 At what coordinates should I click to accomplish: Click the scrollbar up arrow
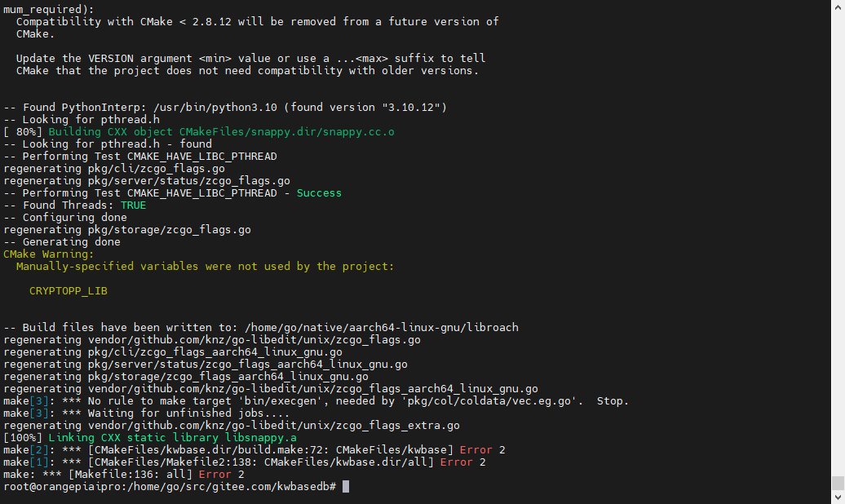[838, 6]
